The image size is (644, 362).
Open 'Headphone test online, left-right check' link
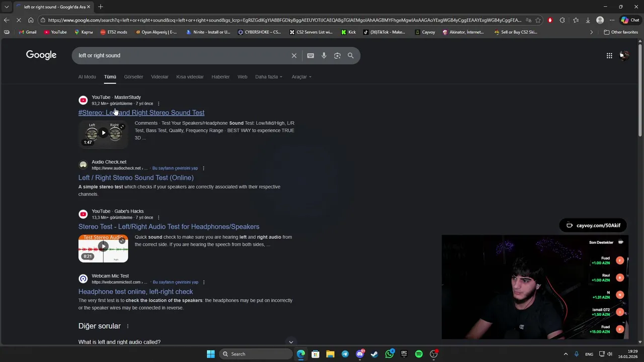[x=136, y=292]
